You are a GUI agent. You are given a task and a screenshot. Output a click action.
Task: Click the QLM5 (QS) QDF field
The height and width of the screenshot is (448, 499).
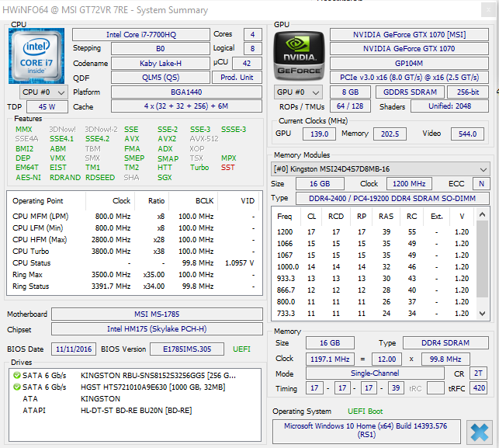click(161, 78)
